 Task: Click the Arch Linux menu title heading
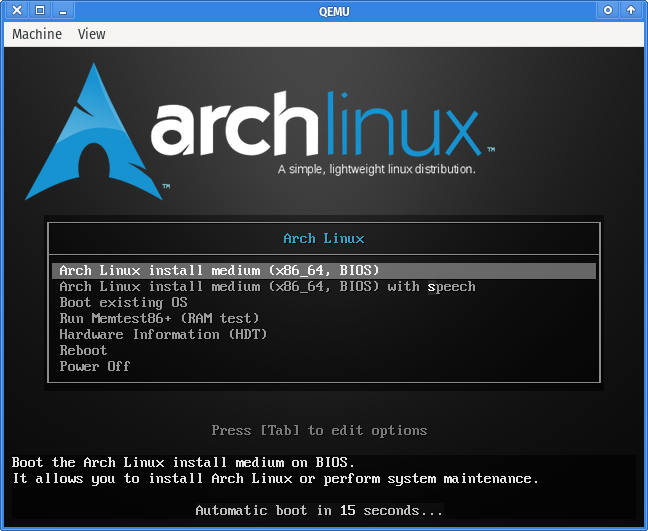coord(324,238)
